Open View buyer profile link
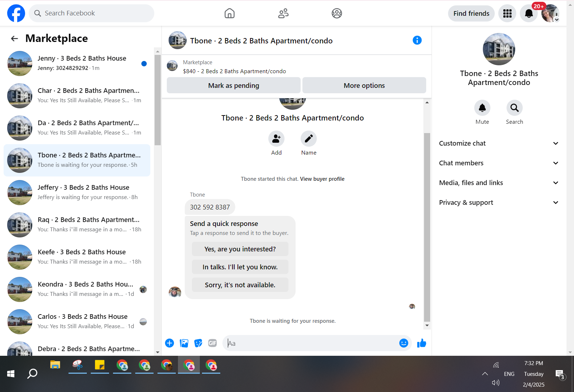This screenshot has width=574, height=392. (x=322, y=179)
